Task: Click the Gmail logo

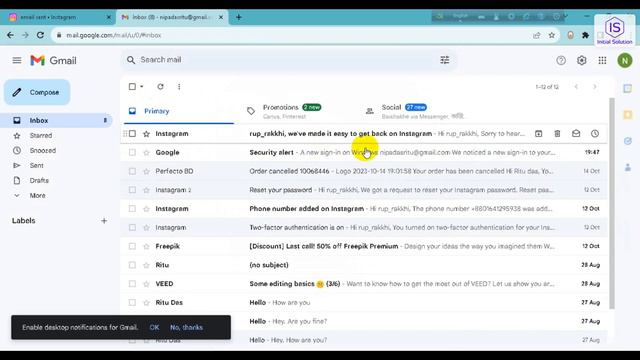Action: click(53, 60)
